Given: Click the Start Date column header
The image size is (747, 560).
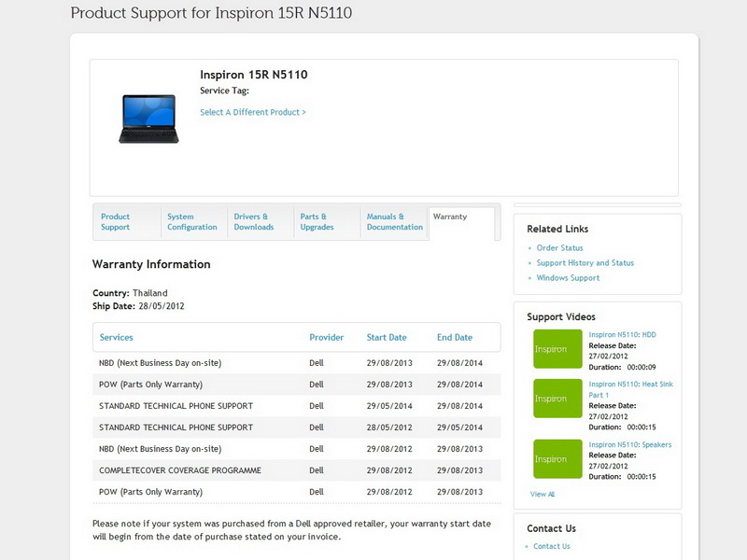Looking at the screenshot, I should click(387, 337).
